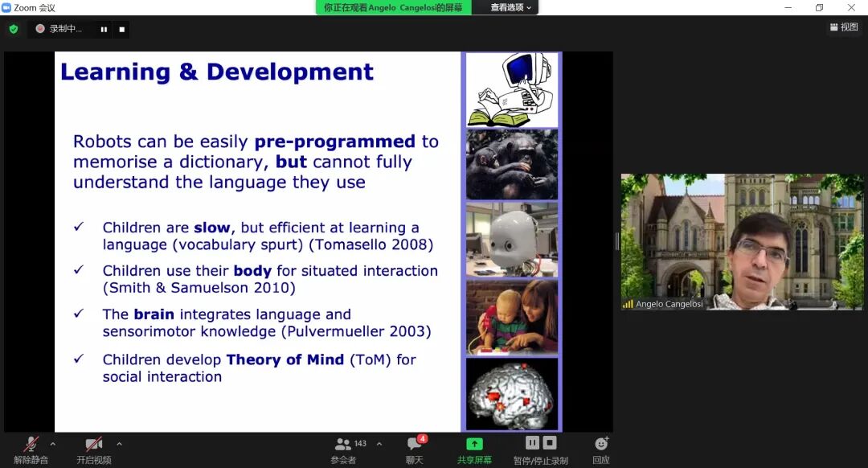
Task: Expand video options arrow beside camera
Action: point(119,444)
